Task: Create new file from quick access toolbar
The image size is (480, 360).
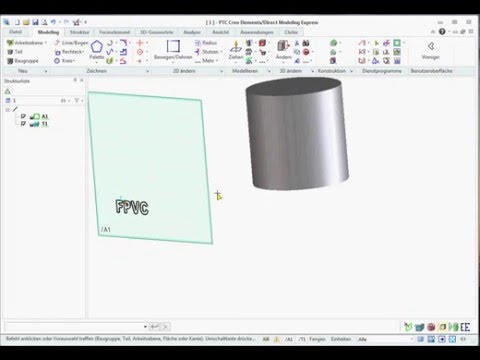Action: [x=17, y=22]
